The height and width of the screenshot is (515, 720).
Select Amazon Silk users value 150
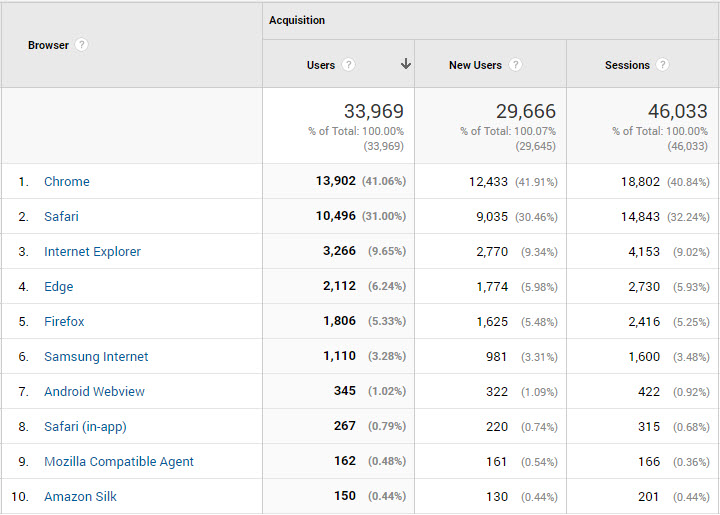(345, 496)
